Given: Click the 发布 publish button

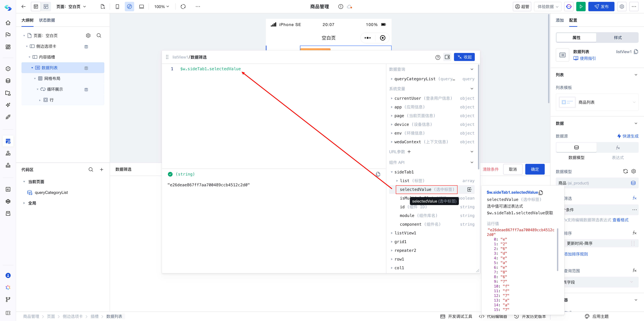Looking at the screenshot, I should point(601,7).
